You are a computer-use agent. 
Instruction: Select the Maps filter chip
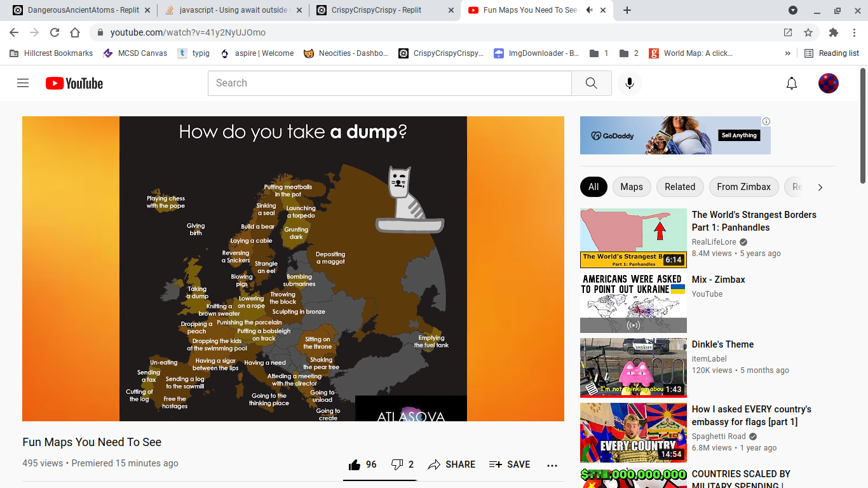[x=631, y=187]
